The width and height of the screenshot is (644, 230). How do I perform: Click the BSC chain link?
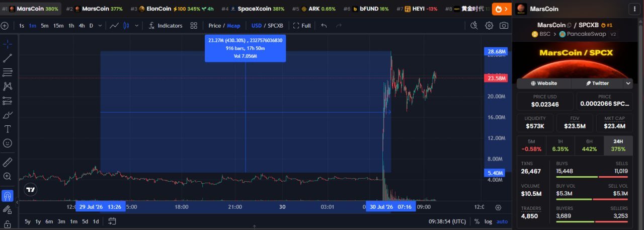click(542, 34)
